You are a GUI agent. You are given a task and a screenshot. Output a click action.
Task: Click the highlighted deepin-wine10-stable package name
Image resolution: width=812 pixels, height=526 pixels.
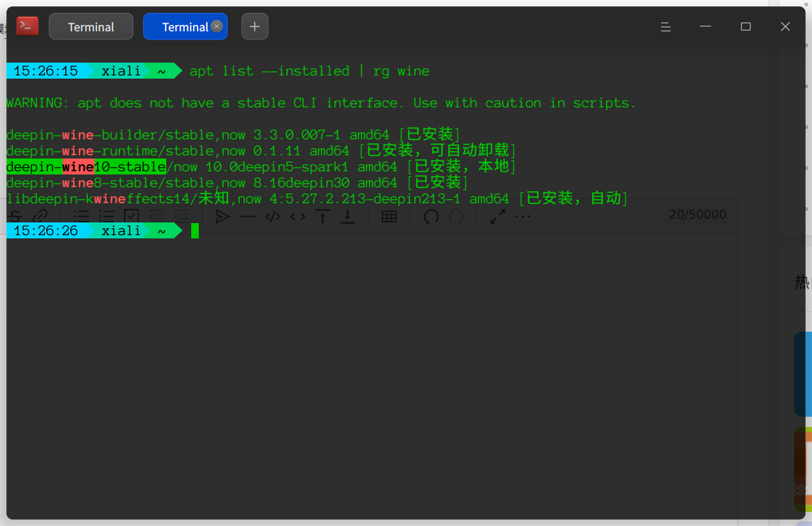click(86, 167)
